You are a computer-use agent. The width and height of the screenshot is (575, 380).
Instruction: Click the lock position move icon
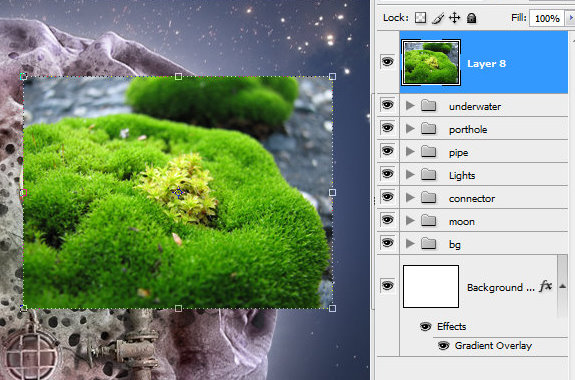click(454, 18)
